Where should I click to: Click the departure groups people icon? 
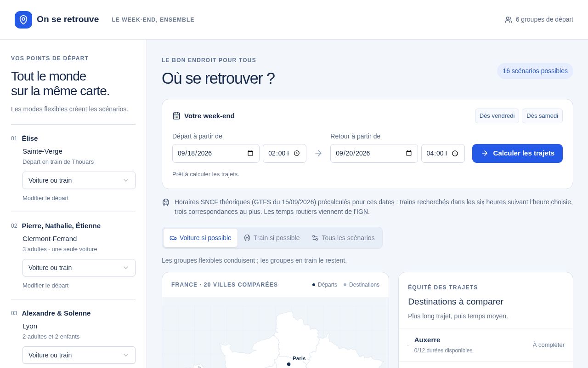[x=509, y=20]
